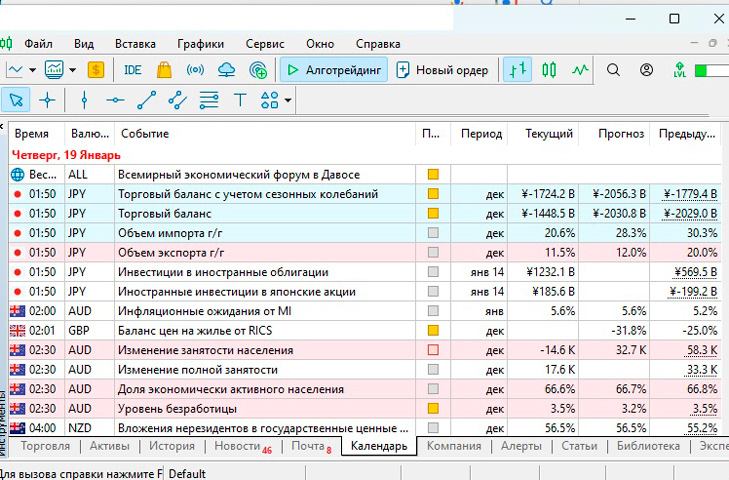Image resolution: width=729 pixels, height=480 pixels.
Task: Expand the chart templates dropdown arrow
Action: point(71,70)
